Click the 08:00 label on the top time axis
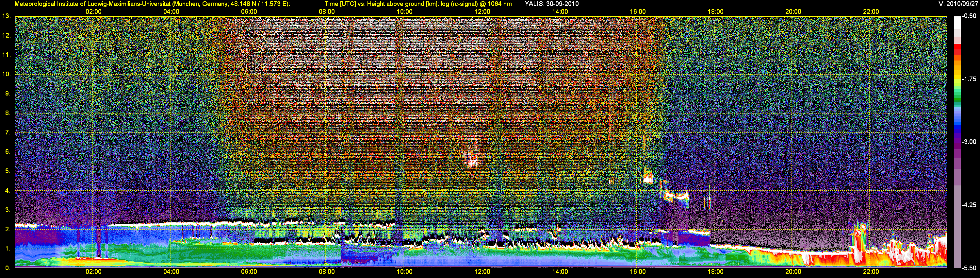This screenshot has height=278, width=980. coord(327,12)
